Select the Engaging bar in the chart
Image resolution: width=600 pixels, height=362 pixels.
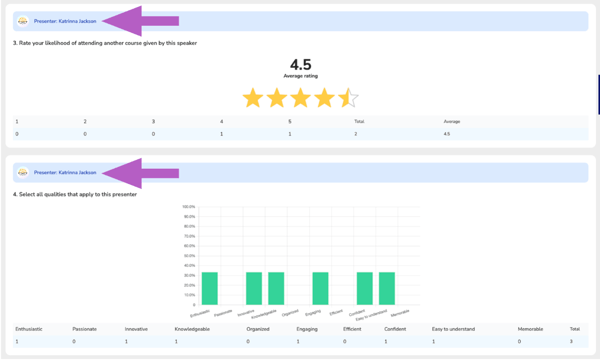321,289
